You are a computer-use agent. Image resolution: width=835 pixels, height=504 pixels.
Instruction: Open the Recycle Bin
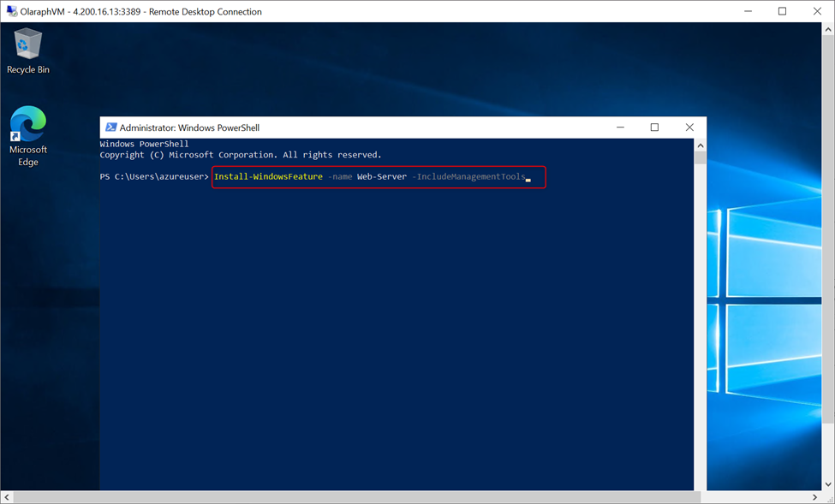point(27,43)
